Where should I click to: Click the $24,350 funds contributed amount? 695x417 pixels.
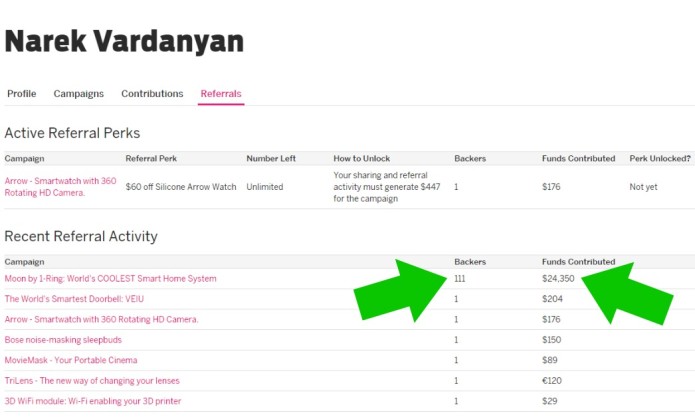click(559, 279)
